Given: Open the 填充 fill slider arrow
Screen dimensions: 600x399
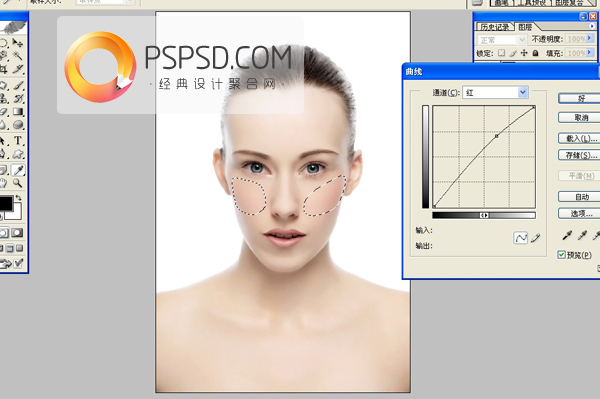Looking at the screenshot, I should click(590, 53).
